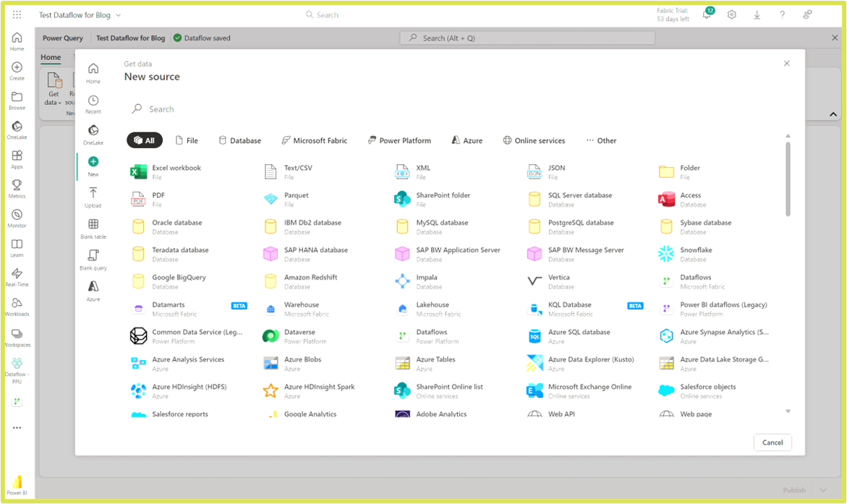Open Create in left navigation
Image resolution: width=847 pixels, height=504 pixels.
click(17, 71)
